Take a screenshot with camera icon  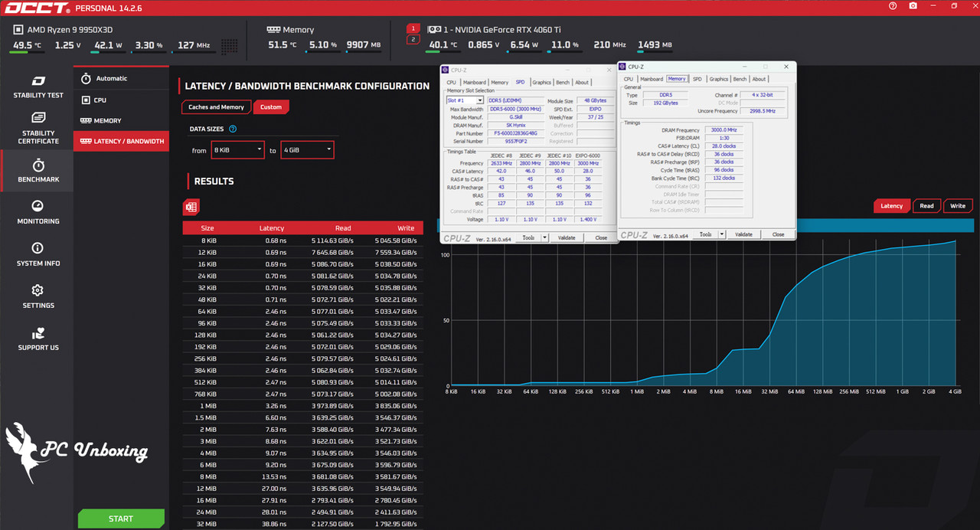coord(913,6)
